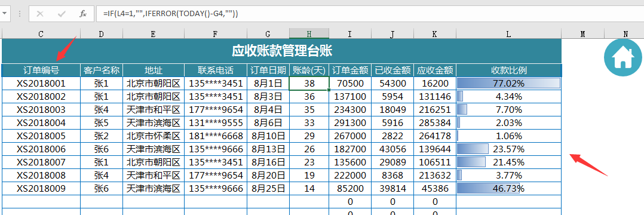Click the 订单日期 header cell
The image size is (644, 215).
tap(268, 70)
